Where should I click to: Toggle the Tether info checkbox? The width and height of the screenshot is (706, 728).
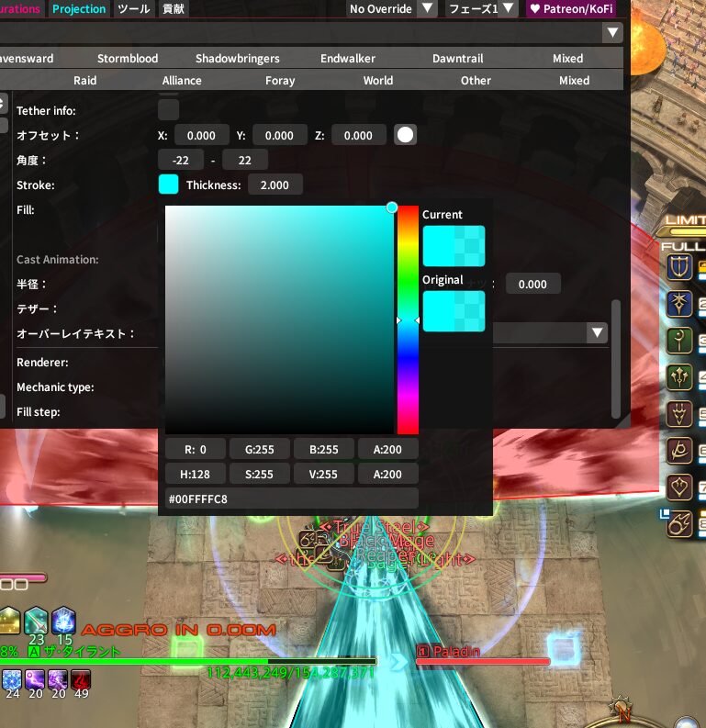pos(168,110)
